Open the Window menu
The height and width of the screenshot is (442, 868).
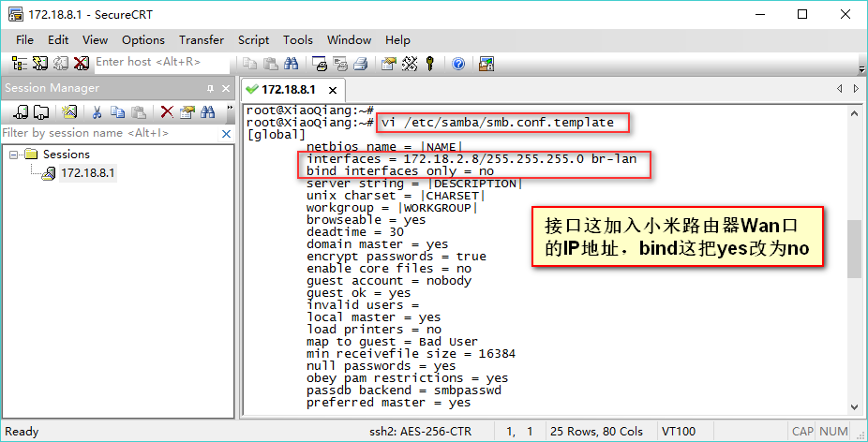pyautogui.click(x=350, y=40)
